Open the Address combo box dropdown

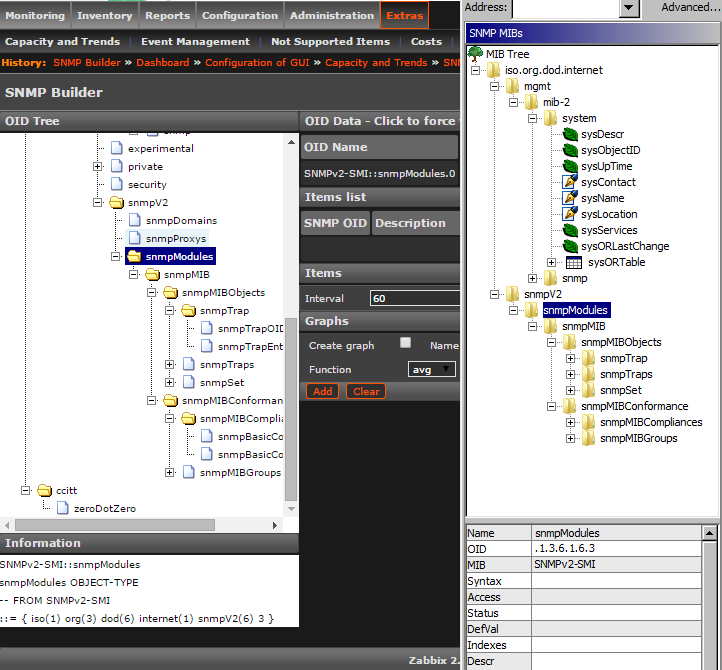tap(629, 8)
